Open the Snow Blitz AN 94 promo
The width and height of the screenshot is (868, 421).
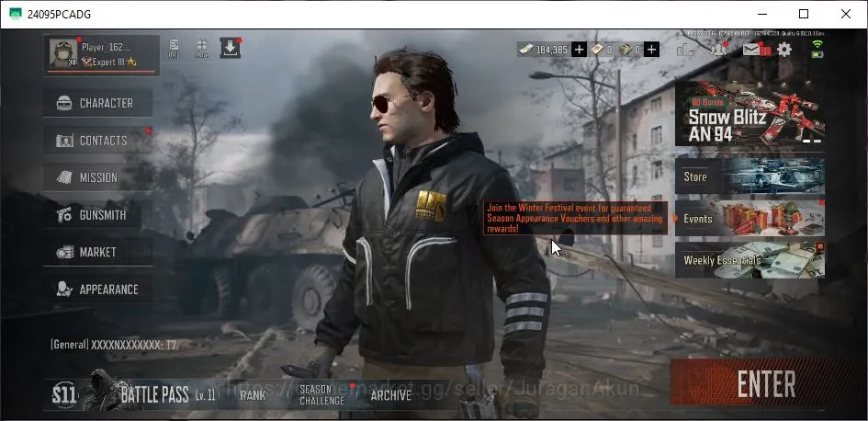[750, 114]
